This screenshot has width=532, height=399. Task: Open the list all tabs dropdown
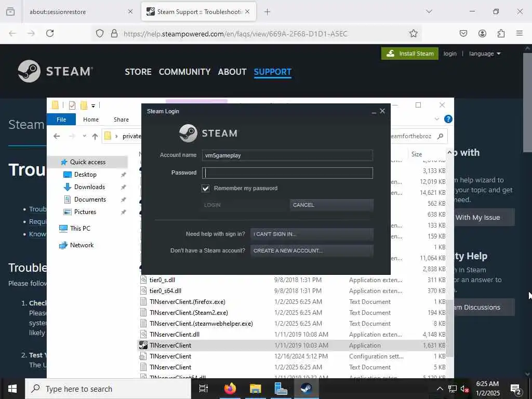tap(429, 11)
